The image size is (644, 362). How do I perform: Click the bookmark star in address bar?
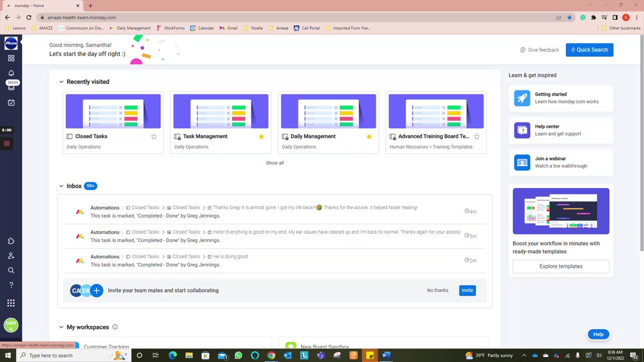pos(570,17)
